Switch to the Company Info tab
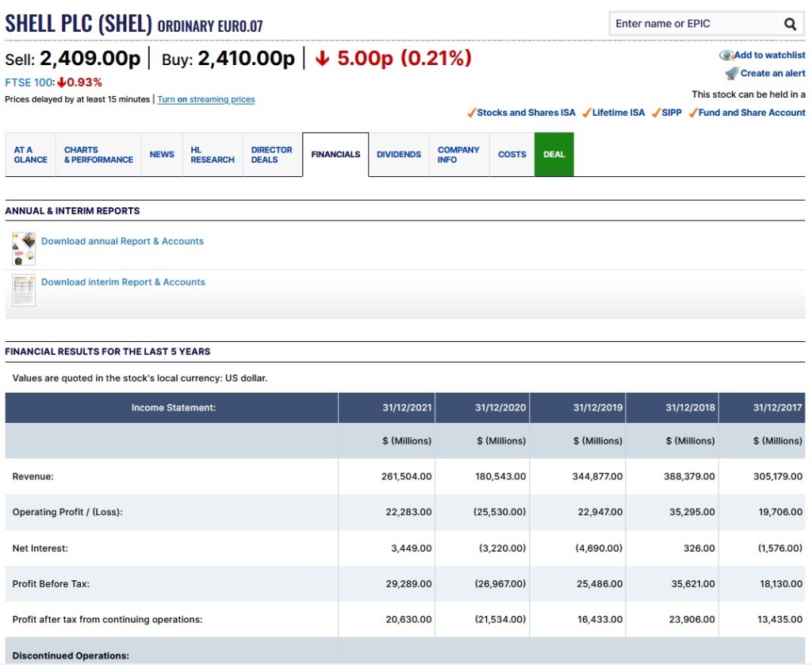812x665 pixels. [x=458, y=155]
